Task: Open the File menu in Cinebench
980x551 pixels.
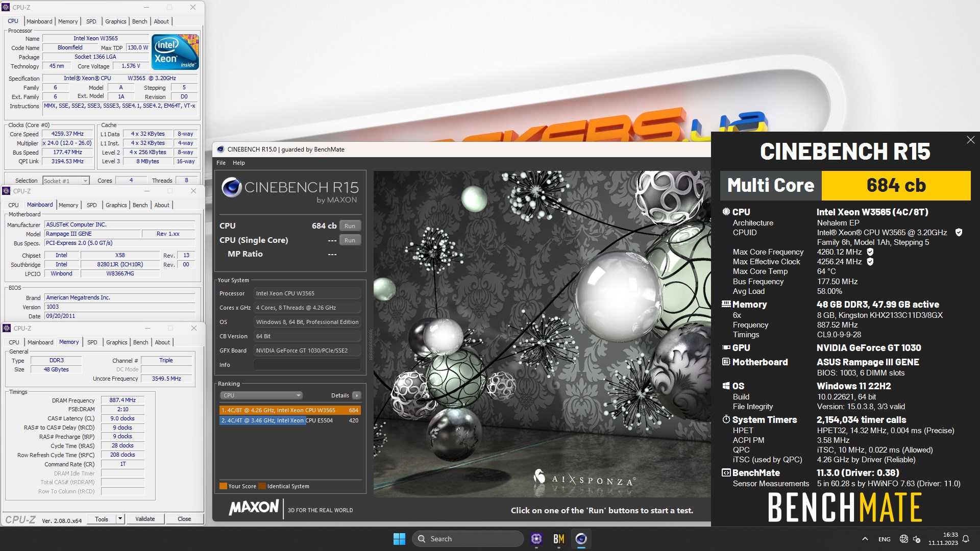Action: tap(221, 163)
